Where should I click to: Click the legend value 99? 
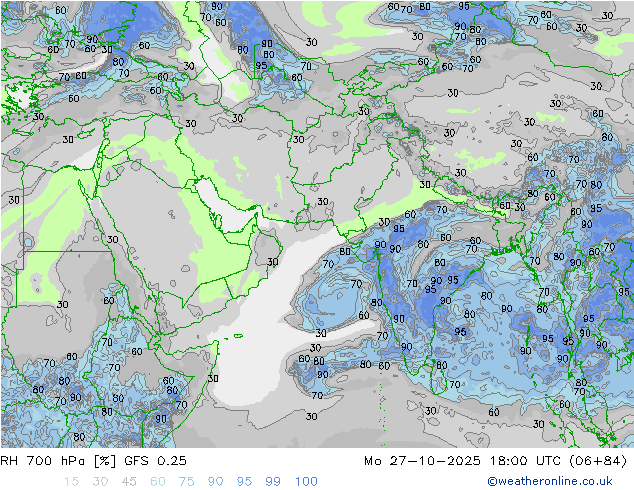pos(273,482)
